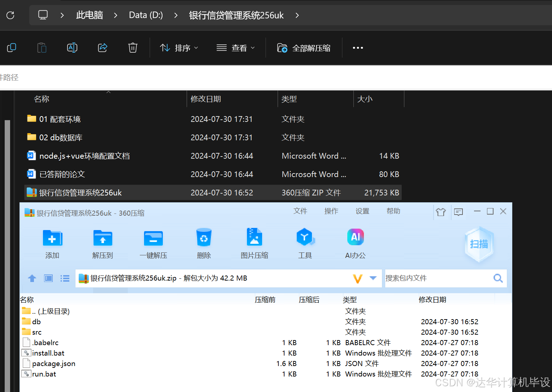Click the up-arrow parent directory icon

pyautogui.click(x=32, y=278)
